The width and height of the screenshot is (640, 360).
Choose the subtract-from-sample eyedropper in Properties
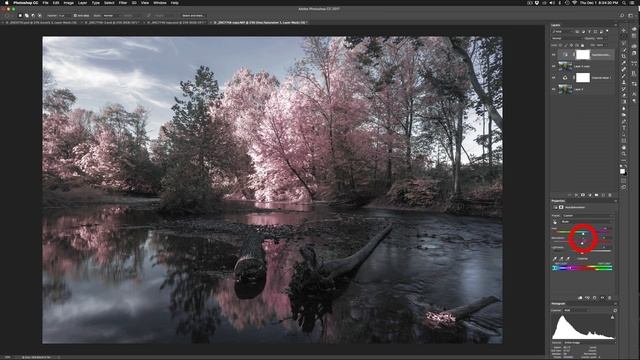[x=568, y=259]
